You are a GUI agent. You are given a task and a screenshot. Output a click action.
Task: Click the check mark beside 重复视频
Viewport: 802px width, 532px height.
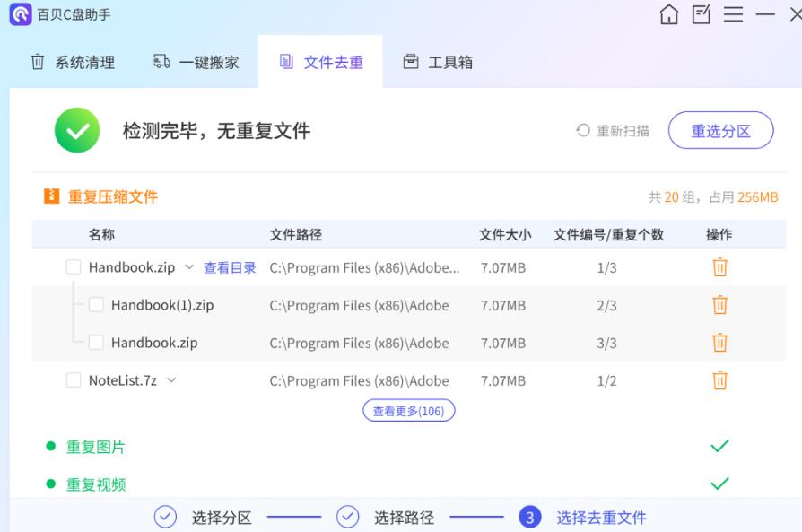[719, 484]
